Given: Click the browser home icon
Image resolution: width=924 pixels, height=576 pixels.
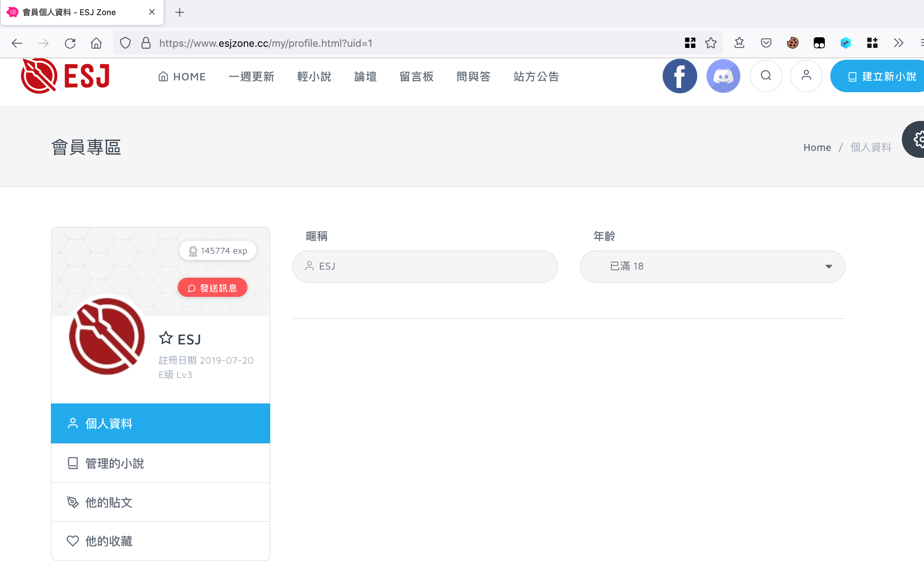Looking at the screenshot, I should coord(96,43).
